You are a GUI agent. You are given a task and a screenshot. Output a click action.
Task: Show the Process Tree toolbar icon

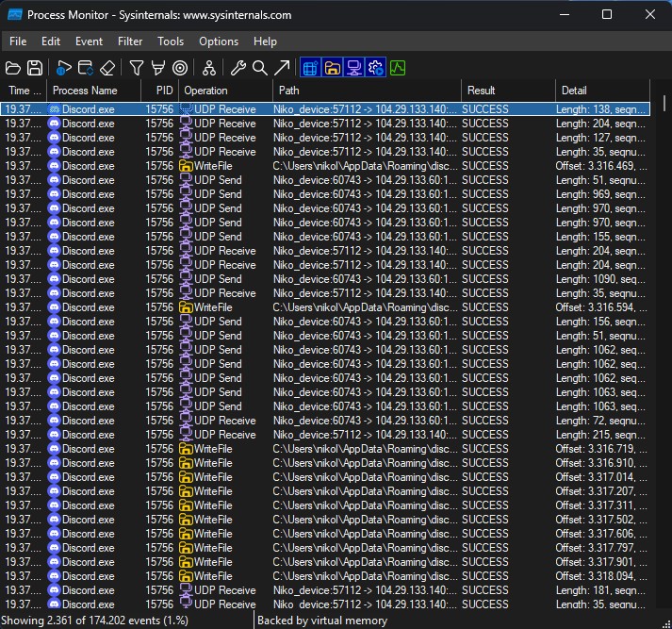[209, 68]
